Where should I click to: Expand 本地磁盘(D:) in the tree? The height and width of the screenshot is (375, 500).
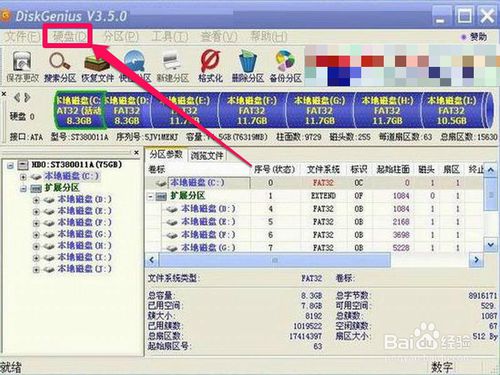(36, 200)
